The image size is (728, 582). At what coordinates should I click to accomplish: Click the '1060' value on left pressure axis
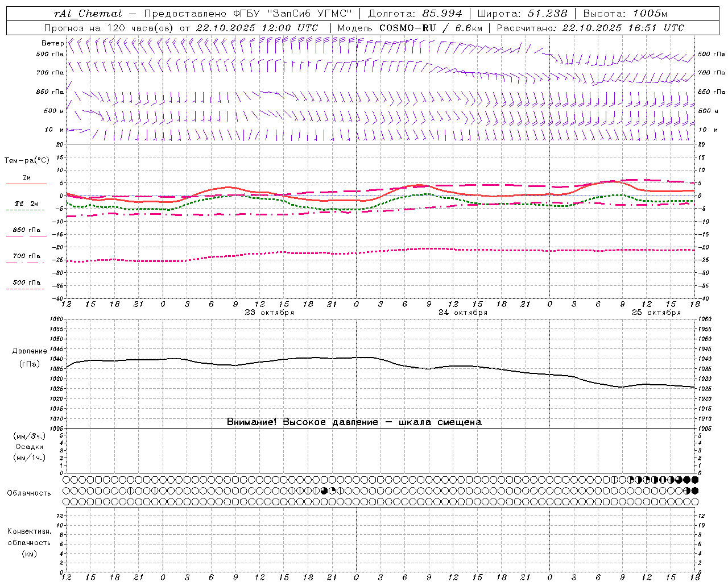pos(57,319)
